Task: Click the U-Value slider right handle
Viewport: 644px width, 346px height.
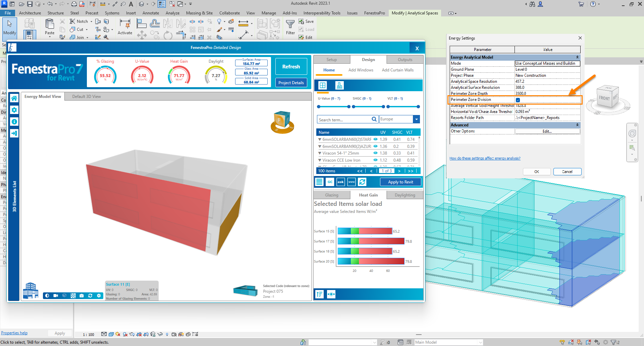Action: (349, 107)
